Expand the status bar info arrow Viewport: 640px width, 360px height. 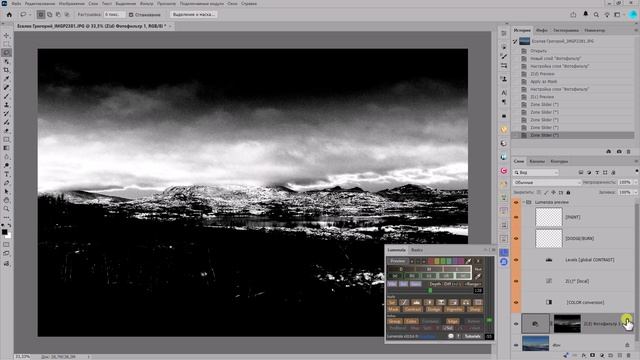89,357
